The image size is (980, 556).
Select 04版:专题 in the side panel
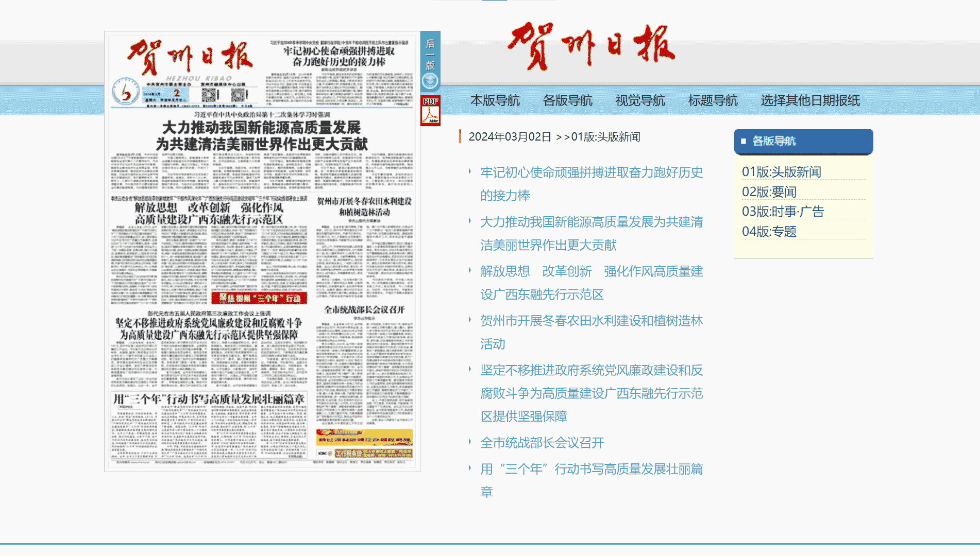tap(769, 231)
